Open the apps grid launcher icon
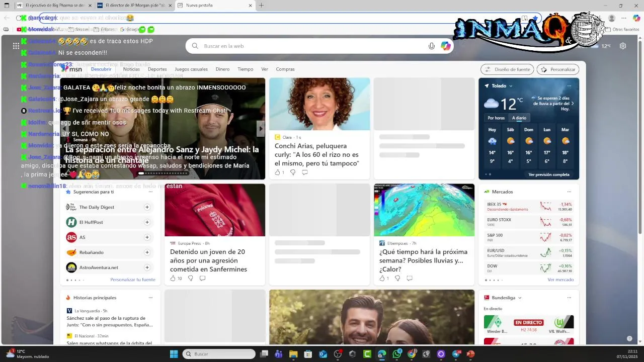The width and height of the screenshot is (644, 362). pos(16,46)
